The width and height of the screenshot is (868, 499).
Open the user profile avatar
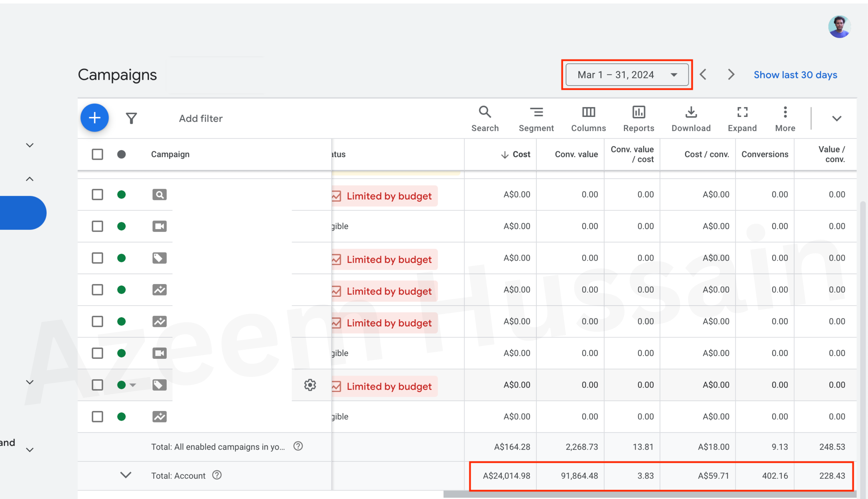(x=839, y=27)
